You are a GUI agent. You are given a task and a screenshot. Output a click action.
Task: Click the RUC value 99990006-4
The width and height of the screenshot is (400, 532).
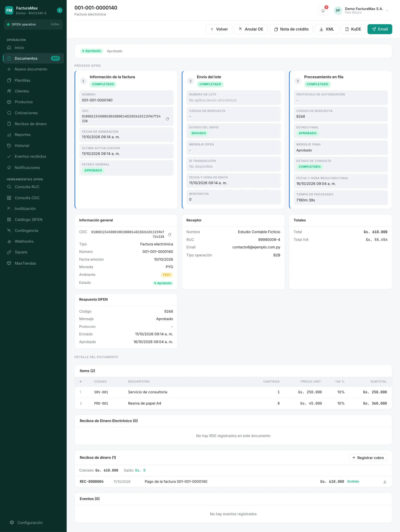269,240
